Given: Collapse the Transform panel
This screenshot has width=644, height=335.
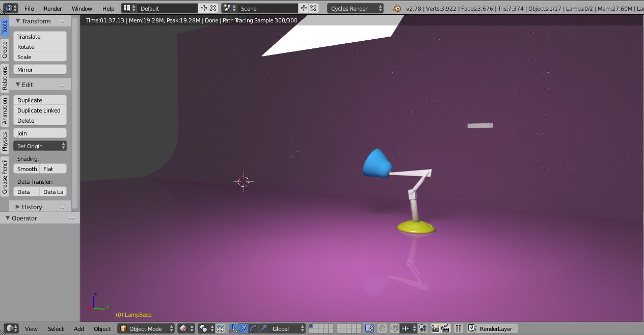Looking at the screenshot, I should [x=18, y=21].
